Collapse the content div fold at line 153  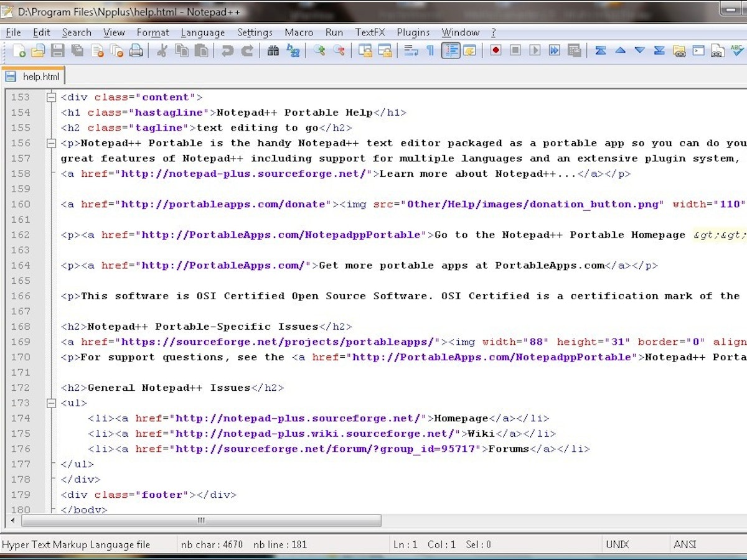point(51,97)
